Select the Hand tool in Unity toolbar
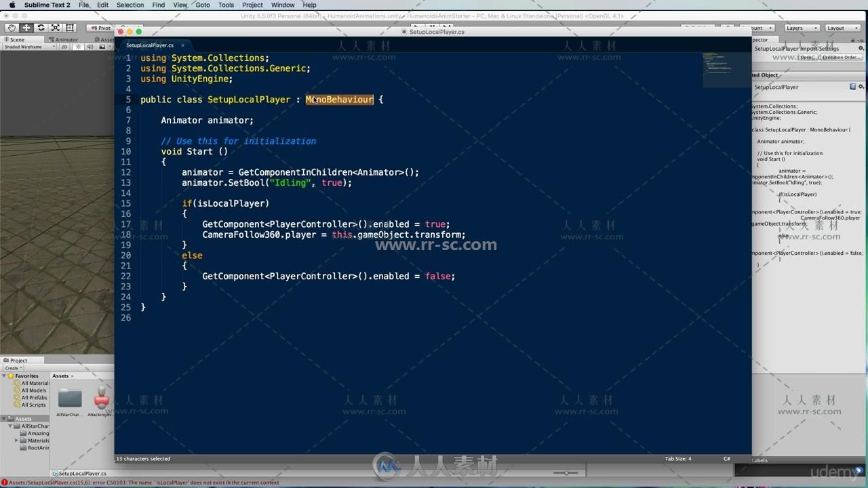 click(x=12, y=28)
